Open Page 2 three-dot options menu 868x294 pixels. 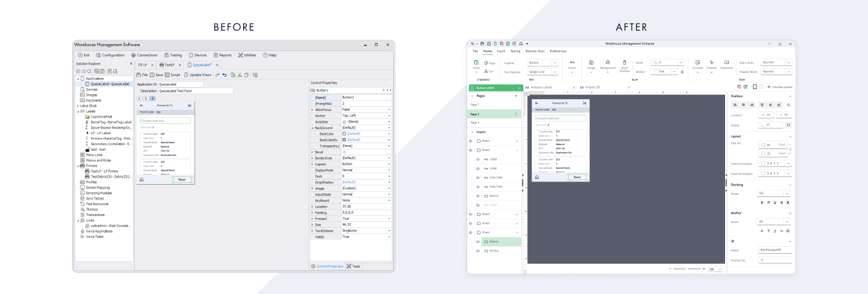click(x=516, y=113)
